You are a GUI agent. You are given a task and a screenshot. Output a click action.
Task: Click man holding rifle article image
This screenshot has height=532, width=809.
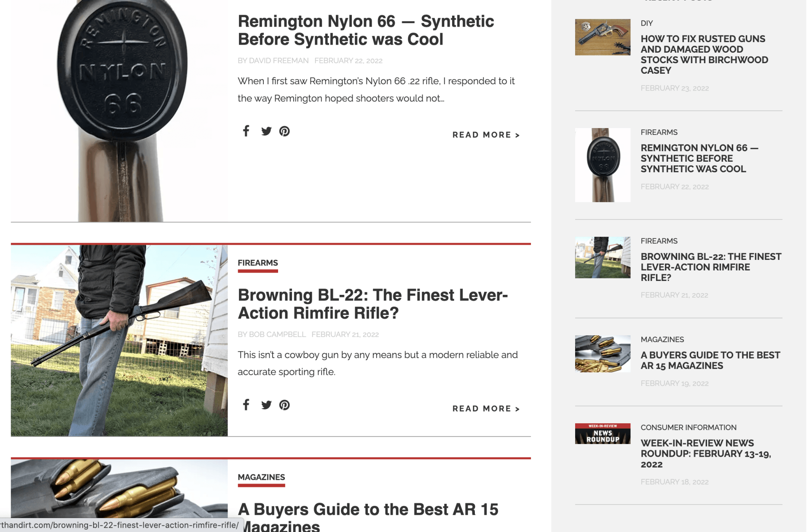tap(119, 340)
